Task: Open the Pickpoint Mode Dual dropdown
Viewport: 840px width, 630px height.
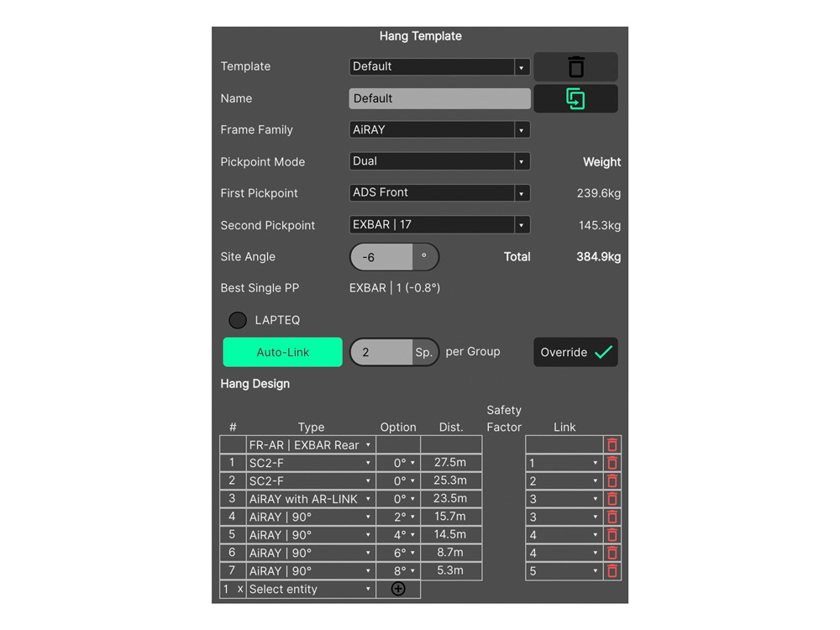Action: pos(439,161)
